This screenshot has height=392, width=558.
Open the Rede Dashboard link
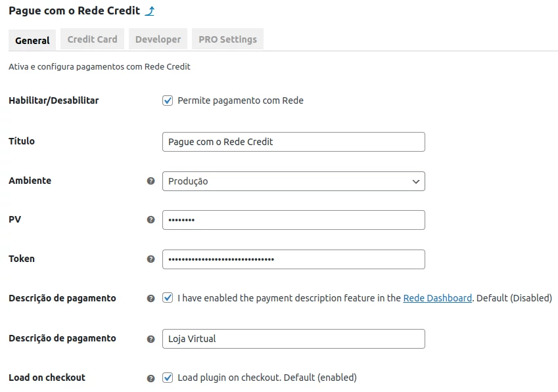(x=437, y=298)
